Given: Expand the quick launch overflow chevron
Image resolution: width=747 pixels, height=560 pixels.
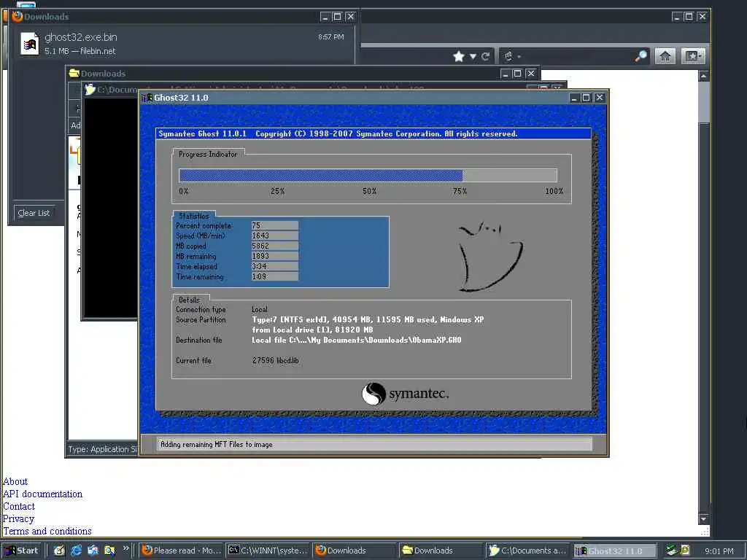Looking at the screenshot, I should [125, 548].
